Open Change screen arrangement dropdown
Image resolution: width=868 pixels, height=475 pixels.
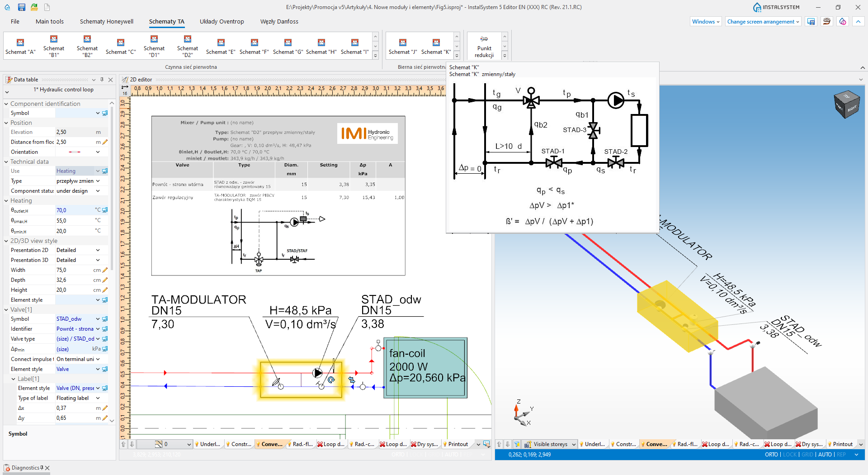point(763,22)
